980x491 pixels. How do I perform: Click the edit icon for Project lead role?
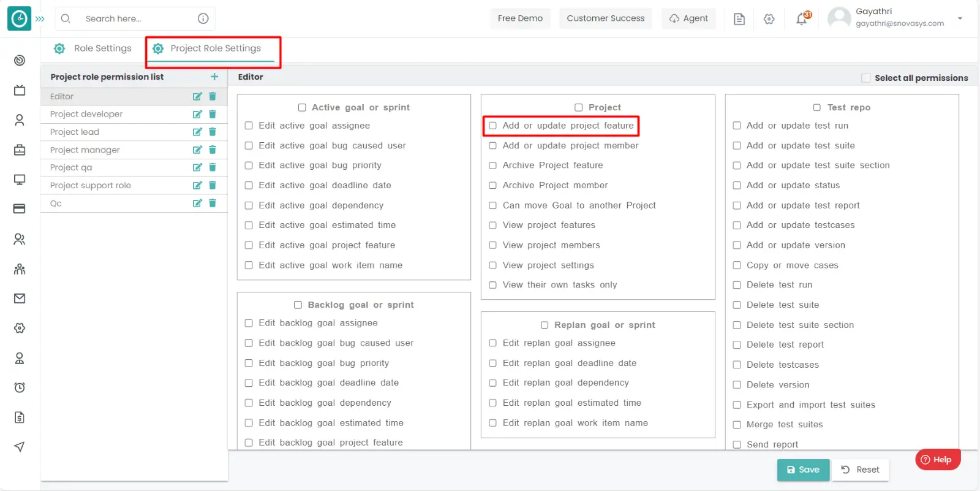pos(197,132)
